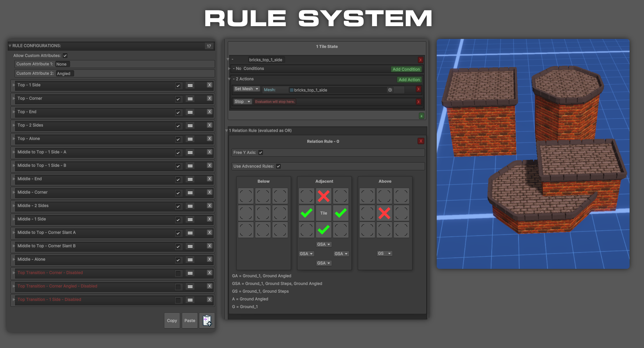Click center cell of Below grid
The height and width of the screenshot is (348, 644).
tap(263, 213)
